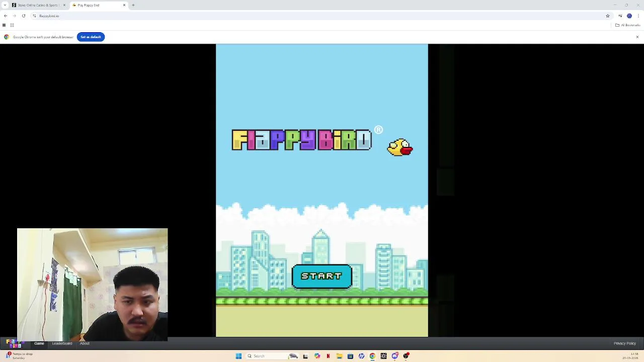
Task: Open the weather widget in taskbar
Action: [x=19, y=356]
